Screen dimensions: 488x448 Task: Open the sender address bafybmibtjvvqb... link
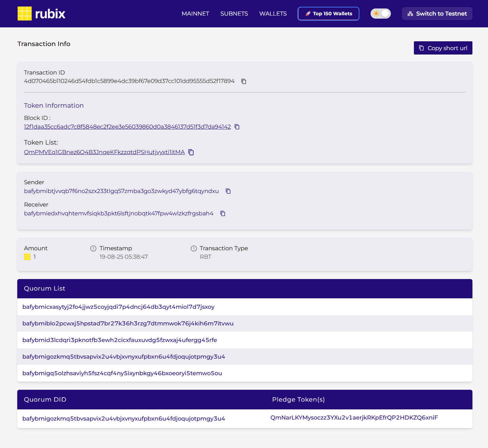121,191
